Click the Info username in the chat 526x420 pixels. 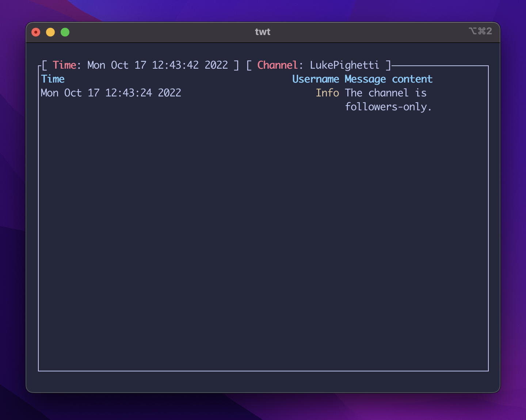(327, 93)
